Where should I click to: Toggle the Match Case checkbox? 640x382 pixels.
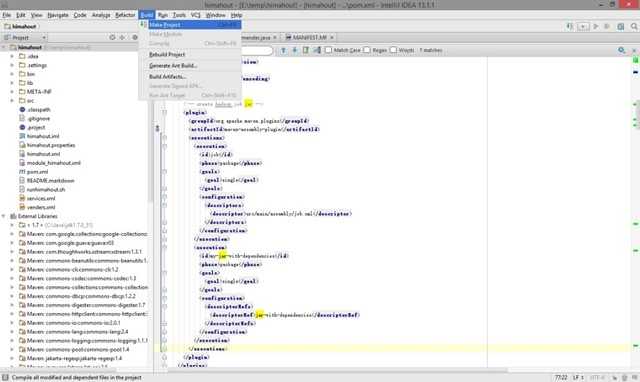click(329, 50)
